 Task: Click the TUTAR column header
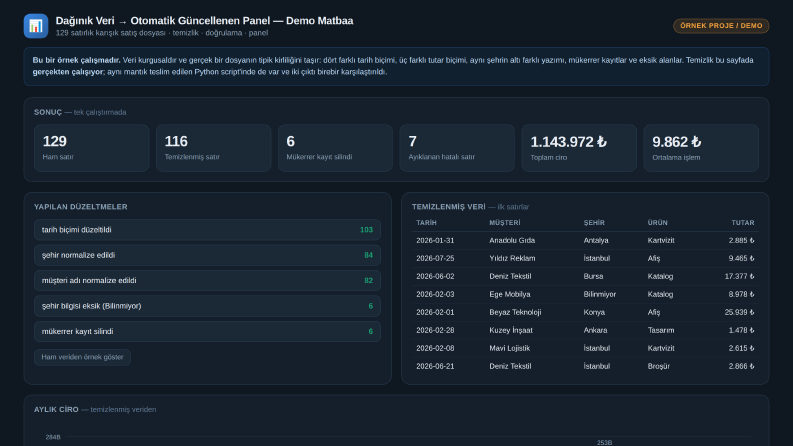point(743,223)
